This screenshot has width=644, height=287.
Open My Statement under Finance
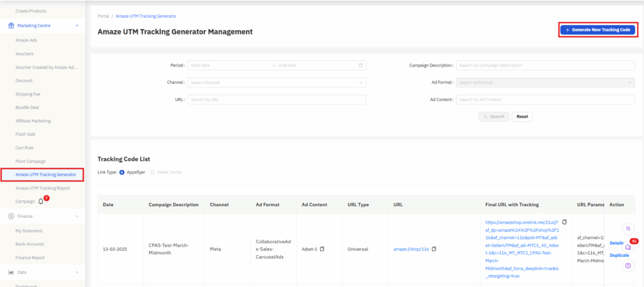pos(29,231)
